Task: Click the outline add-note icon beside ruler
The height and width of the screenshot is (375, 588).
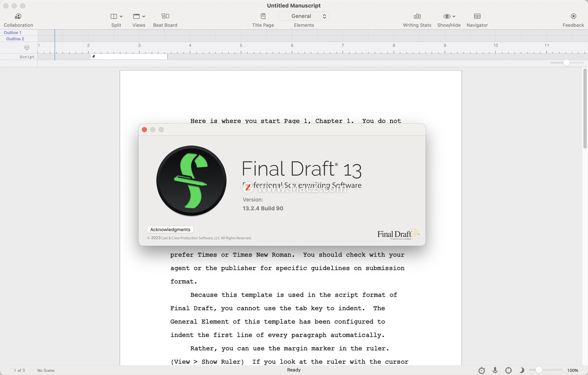Action: coord(27,48)
